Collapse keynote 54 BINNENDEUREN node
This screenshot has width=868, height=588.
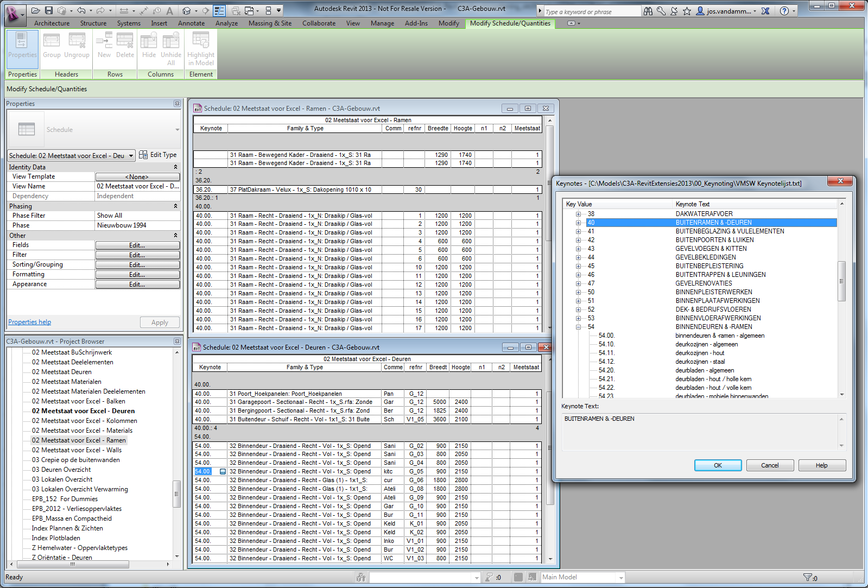[578, 327]
